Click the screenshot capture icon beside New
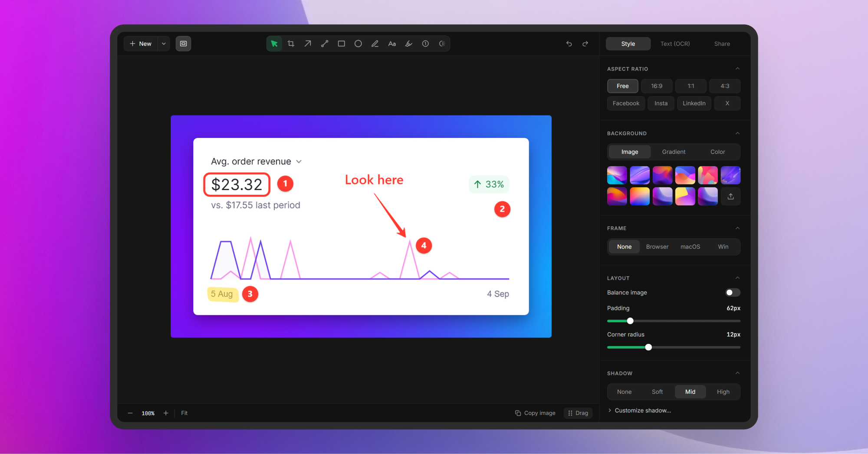868x454 pixels. pyautogui.click(x=184, y=44)
